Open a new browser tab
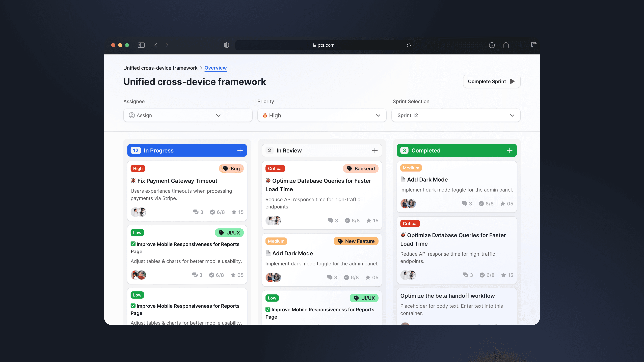 520,45
